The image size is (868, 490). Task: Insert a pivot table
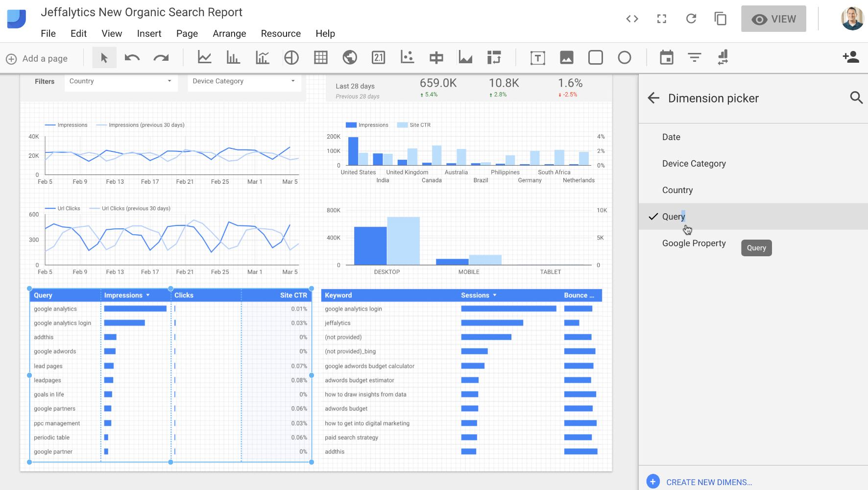494,57
